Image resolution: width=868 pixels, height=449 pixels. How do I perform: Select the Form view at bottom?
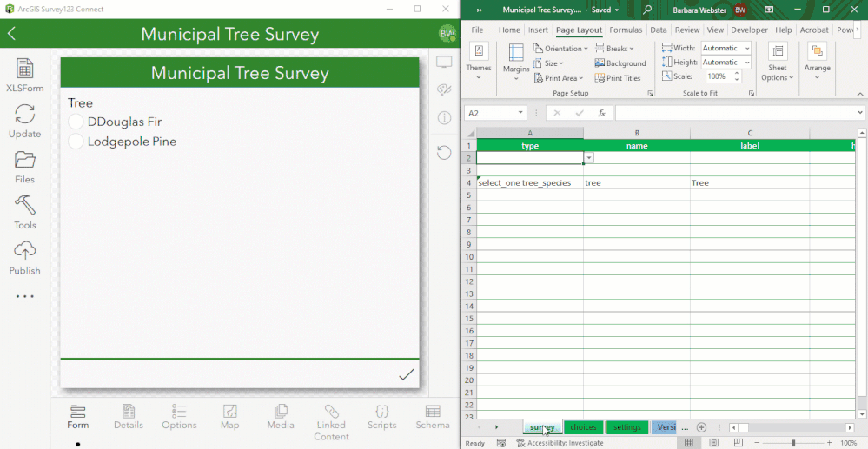pyautogui.click(x=77, y=418)
